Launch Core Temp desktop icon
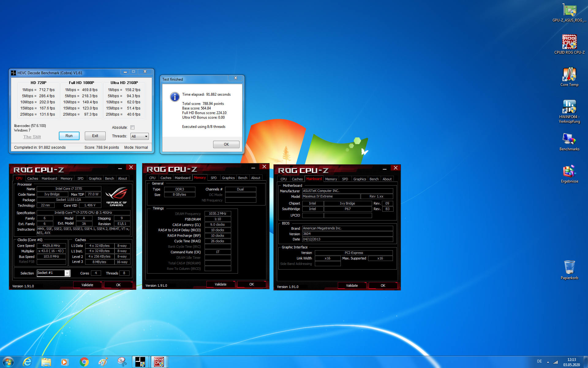 [569, 77]
